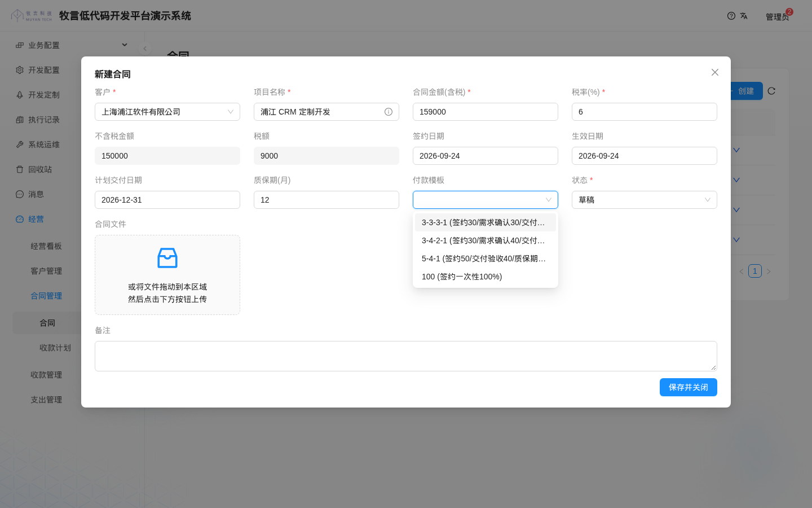Click the 系统运维 wrench icon

tap(20, 144)
